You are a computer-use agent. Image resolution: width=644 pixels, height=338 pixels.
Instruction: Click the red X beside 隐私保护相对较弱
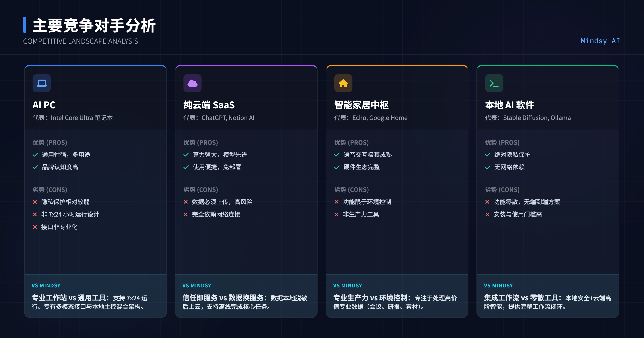35,202
